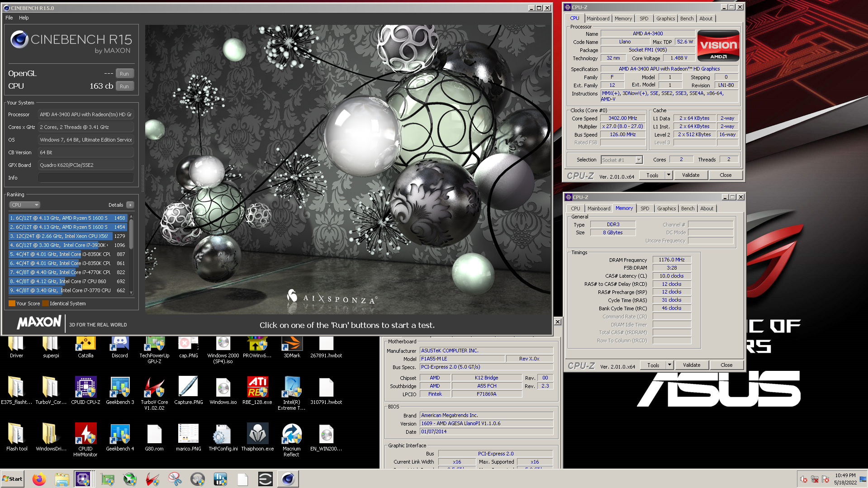The height and width of the screenshot is (488, 868).
Task: Select ranking row 4, Core i7-3930K score 1096
Action: point(67,245)
